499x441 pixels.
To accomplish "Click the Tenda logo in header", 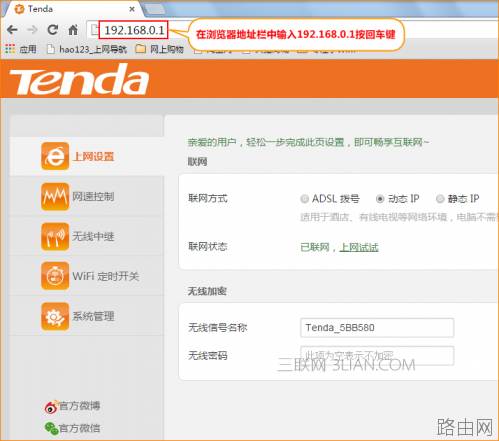I will click(79, 79).
